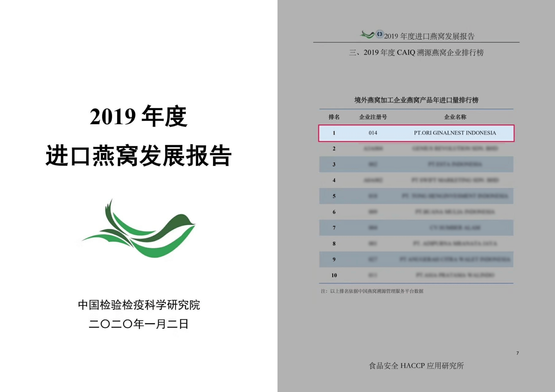Select the title text "2019 年度" on cover
Viewport: 555px width, 392px height.
click(x=138, y=117)
